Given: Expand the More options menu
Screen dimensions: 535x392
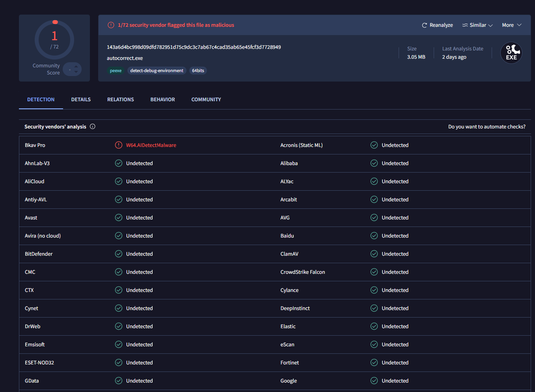Looking at the screenshot, I should [511, 25].
